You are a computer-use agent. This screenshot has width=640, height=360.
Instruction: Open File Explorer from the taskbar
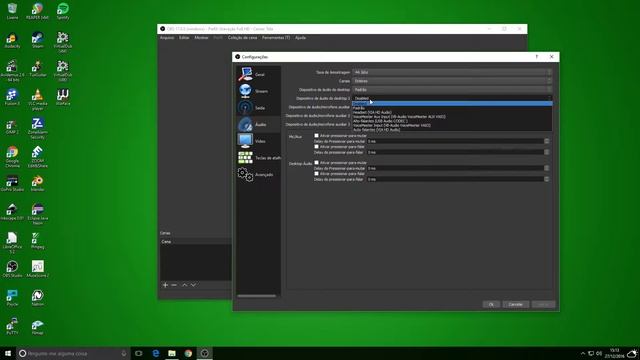172,353
